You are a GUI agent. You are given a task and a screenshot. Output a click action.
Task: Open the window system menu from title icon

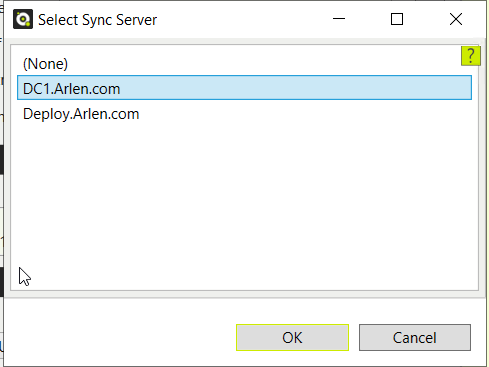point(23,19)
